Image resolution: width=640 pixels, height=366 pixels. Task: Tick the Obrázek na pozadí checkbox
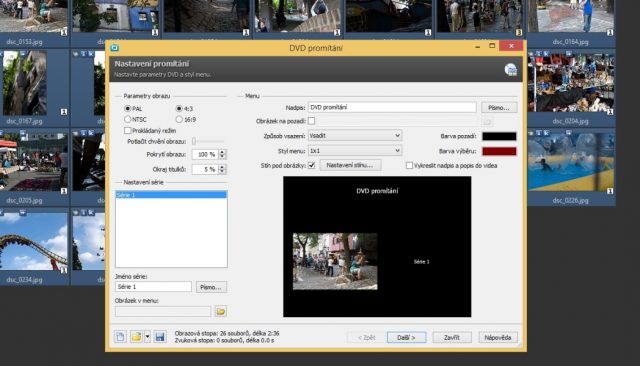pos(311,121)
